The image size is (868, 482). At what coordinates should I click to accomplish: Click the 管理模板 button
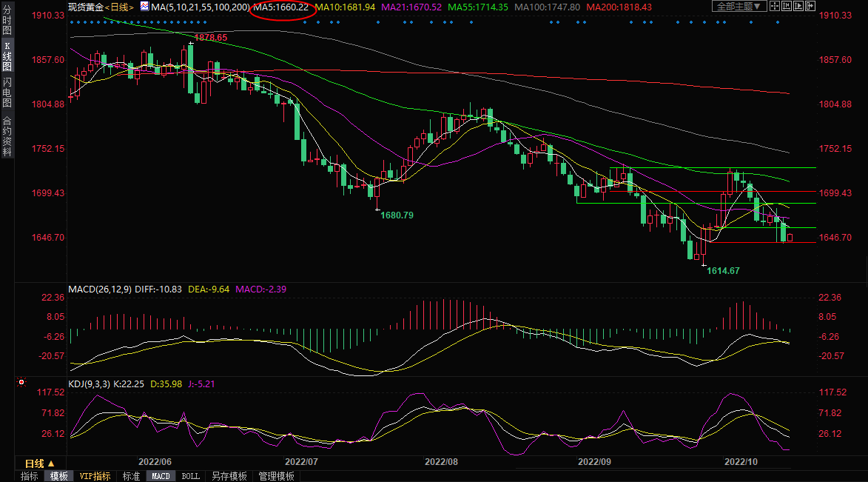(x=276, y=476)
